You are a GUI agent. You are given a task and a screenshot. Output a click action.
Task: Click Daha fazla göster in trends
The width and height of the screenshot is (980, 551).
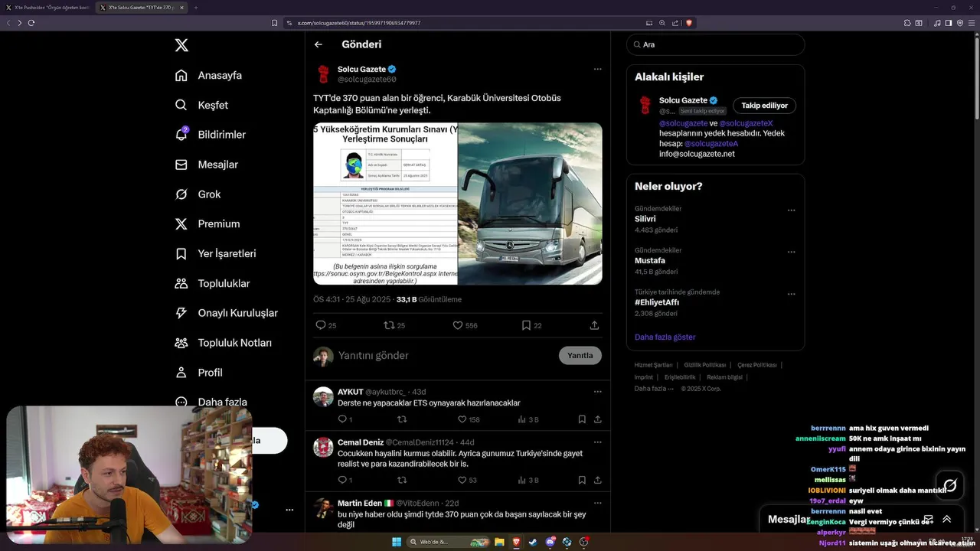coord(665,337)
